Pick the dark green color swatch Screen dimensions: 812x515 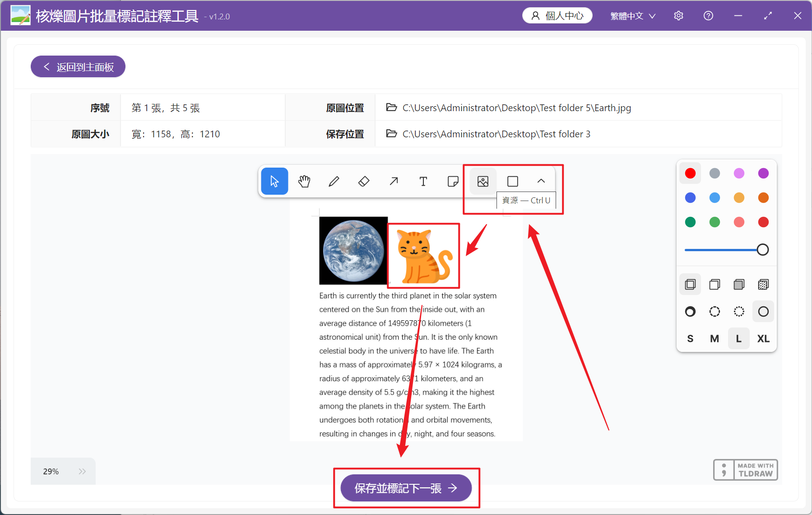690,222
